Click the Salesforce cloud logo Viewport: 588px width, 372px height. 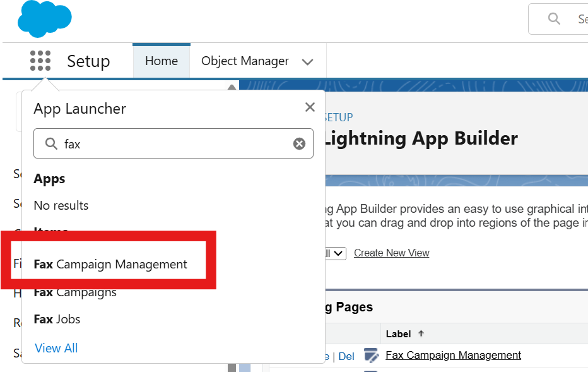tap(45, 19)
